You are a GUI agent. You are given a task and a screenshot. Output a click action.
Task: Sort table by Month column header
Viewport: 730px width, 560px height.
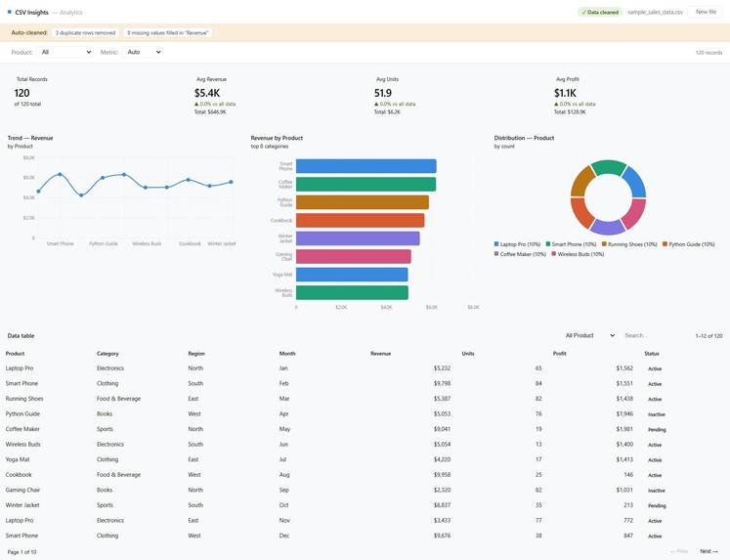click(287, 354)
